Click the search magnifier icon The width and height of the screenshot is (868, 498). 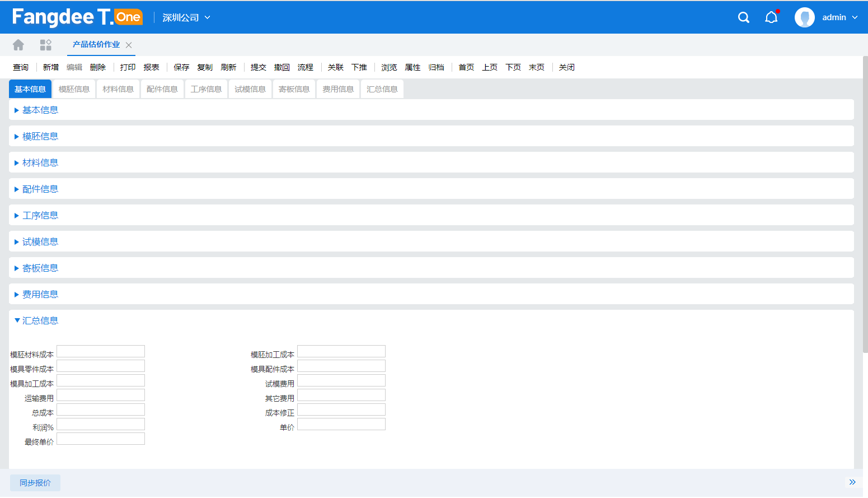click(x=743, y=17)
